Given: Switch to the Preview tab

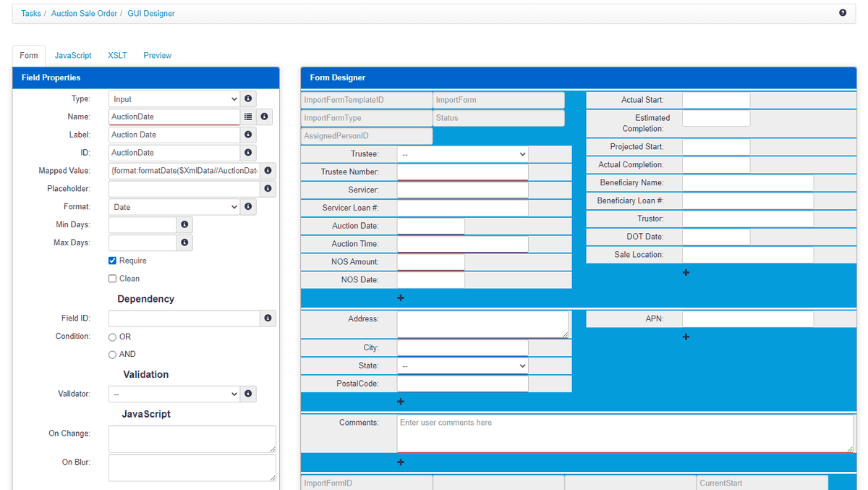Looking at the screenshot, I should coord(158,55).
